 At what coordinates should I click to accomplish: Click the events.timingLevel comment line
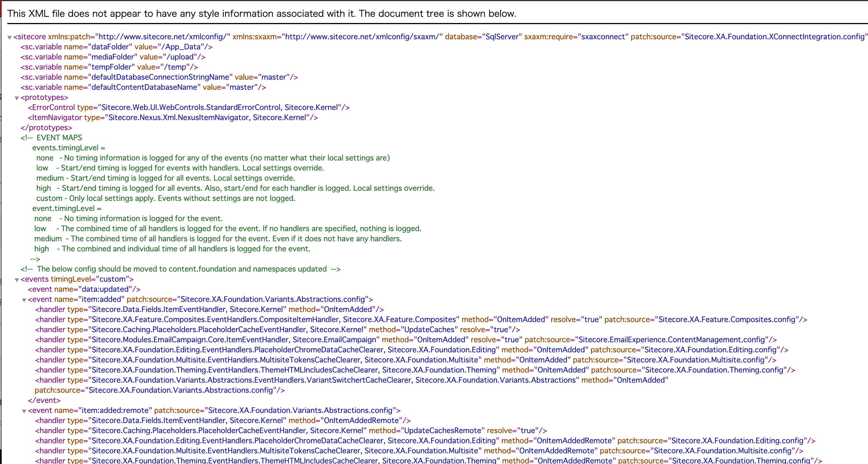(69, 148)
